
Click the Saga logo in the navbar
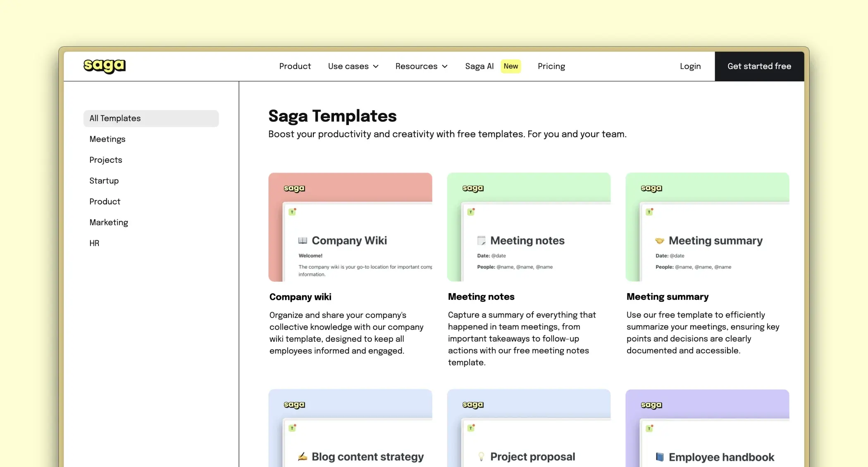tap(104, 66)
